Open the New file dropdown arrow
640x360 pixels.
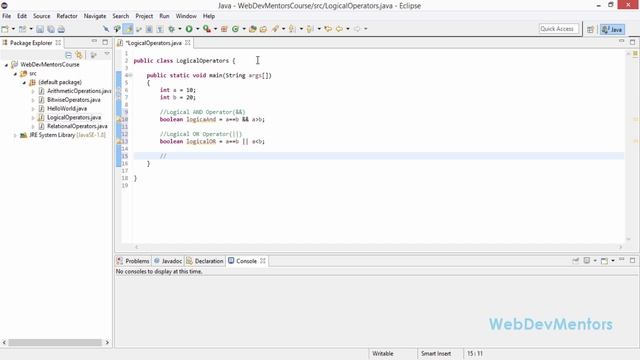click(13, 29)
